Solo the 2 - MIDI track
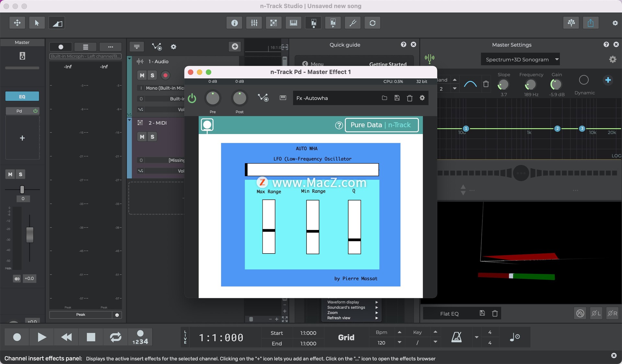The image size is (622, 364). point(152,137)
